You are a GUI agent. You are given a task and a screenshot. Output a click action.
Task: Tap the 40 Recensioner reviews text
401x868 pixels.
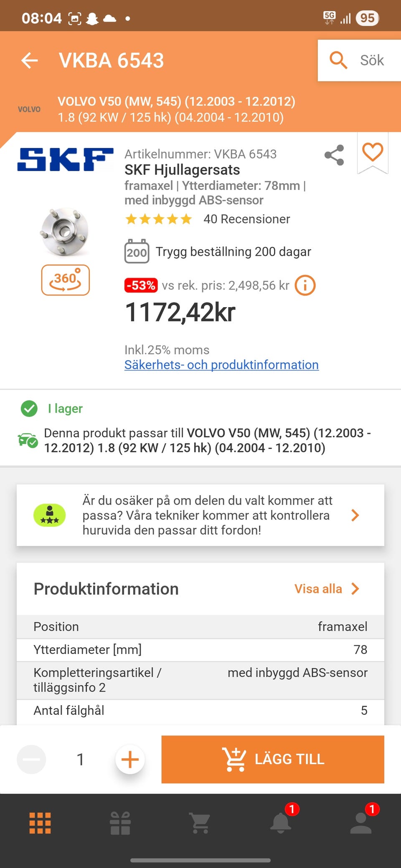coord(246,219)
